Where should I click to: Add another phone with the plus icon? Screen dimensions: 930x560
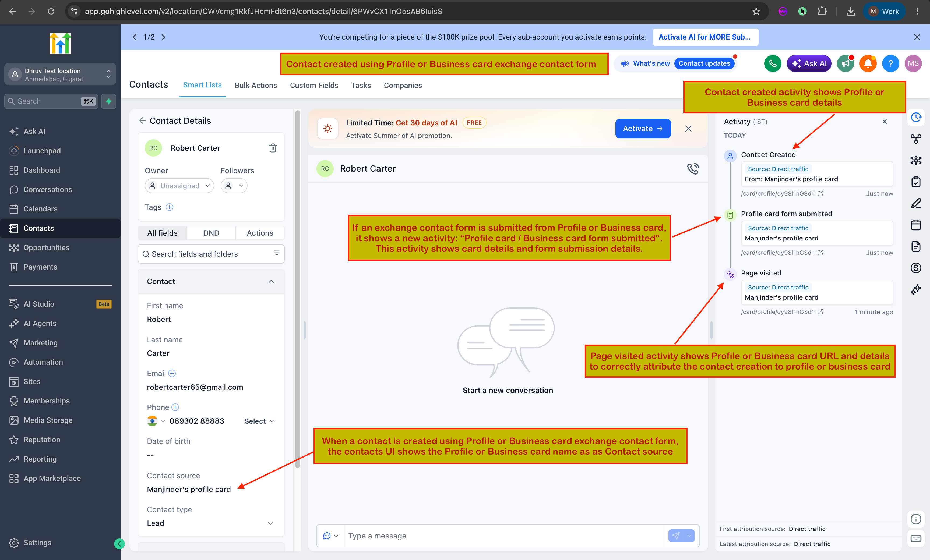175,407
